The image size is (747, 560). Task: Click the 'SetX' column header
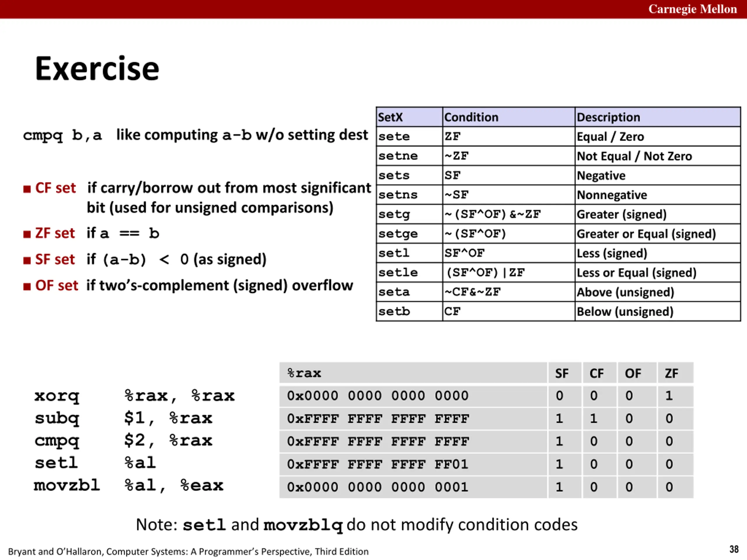409,117
